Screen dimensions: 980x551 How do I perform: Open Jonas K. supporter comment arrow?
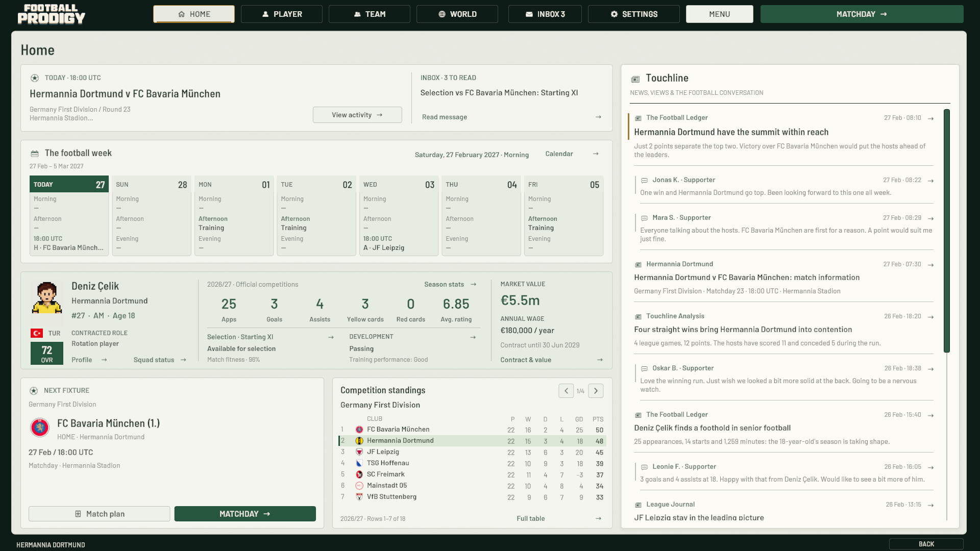930,181
